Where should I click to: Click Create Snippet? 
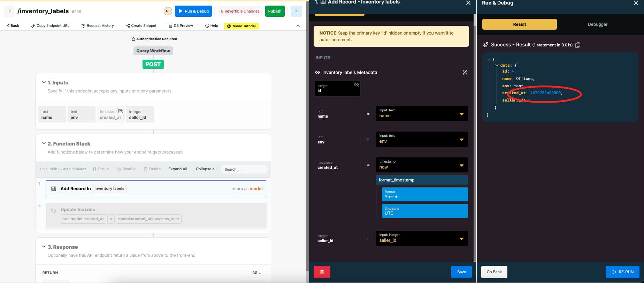point(141,26)
